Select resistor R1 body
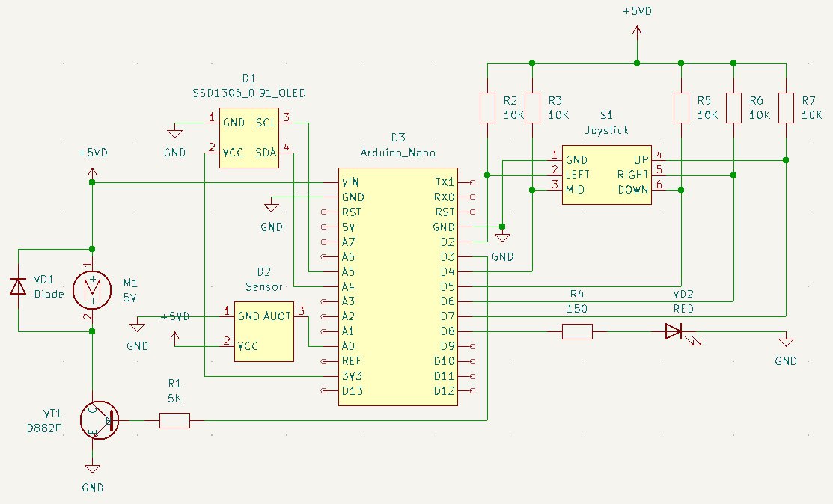Image resolution: width=833 pixels, height=504 pixels. point(174,421)
